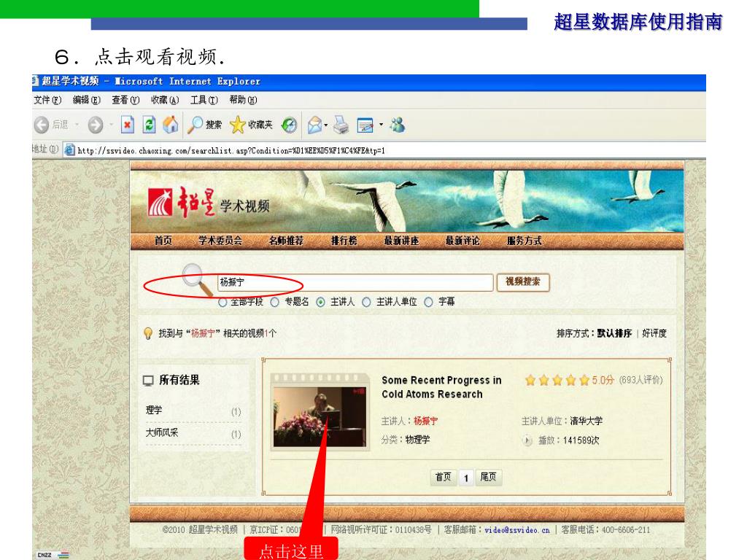The height and width of the screenshot is (560, 747).
Task: Expand the Forward button history arrow
Action: [111, 125]
